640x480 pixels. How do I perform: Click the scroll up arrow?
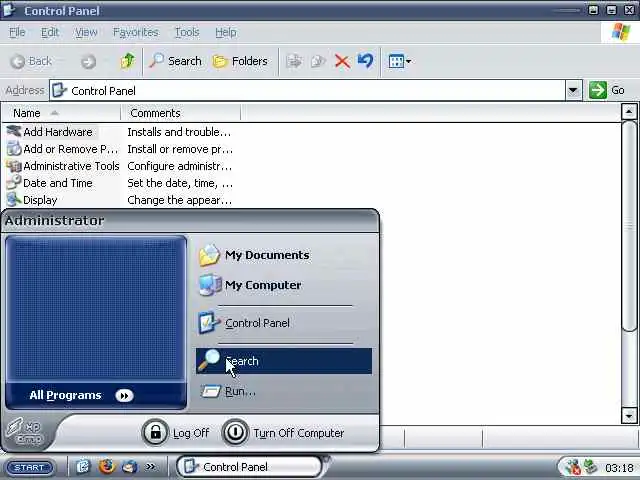click(629, 112)
